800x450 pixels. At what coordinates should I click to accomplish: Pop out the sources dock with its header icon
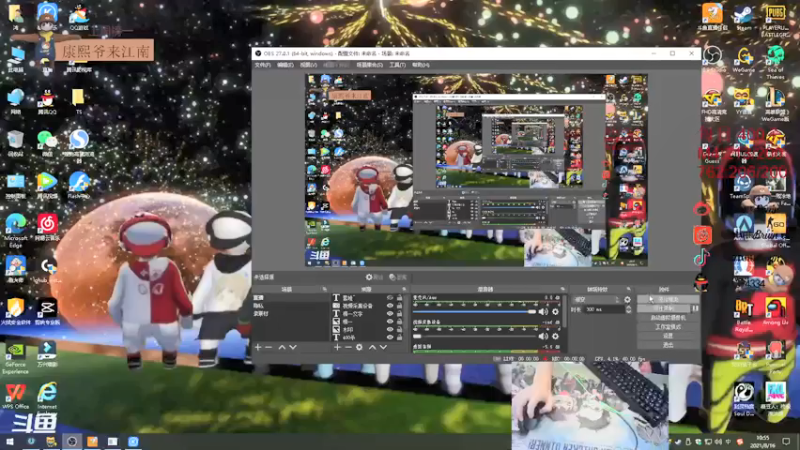pos(404,289)
